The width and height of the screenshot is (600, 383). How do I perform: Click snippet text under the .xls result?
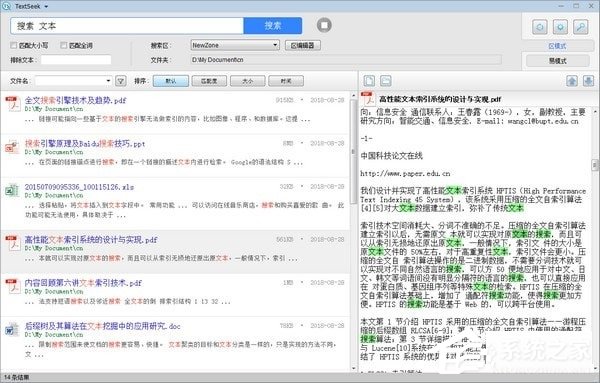pos(184,210)
